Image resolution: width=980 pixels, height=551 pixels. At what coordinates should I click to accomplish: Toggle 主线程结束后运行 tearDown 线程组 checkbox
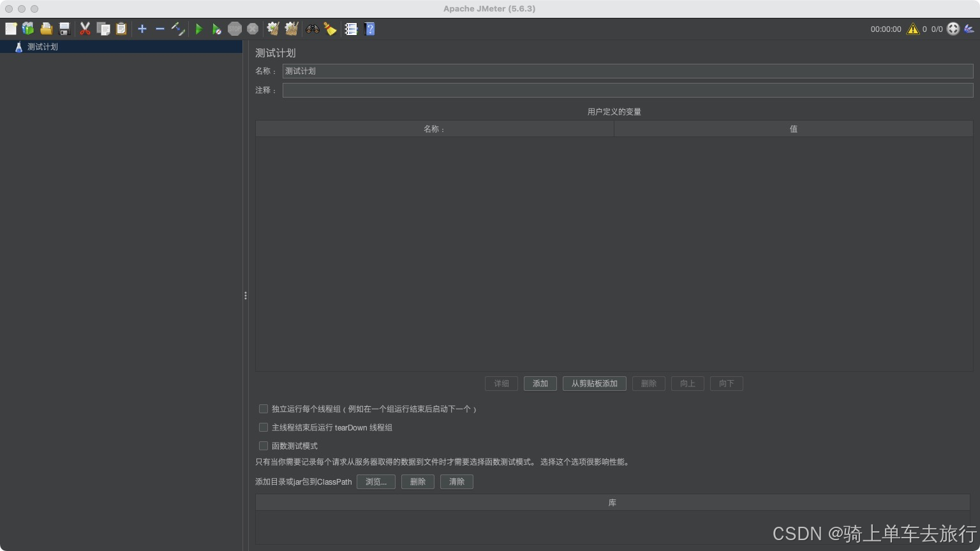click(x=263, y=427)
